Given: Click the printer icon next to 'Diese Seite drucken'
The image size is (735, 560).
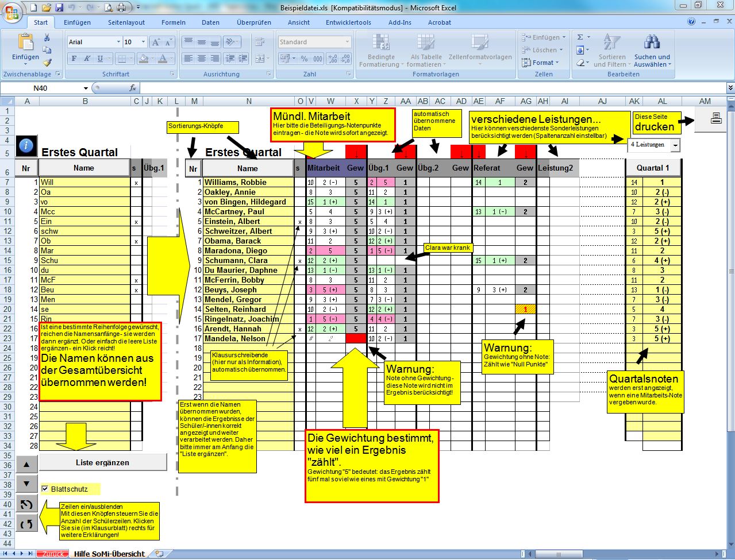Looking at the screenshot, I should pyautogui.click(x=715, y=118).
